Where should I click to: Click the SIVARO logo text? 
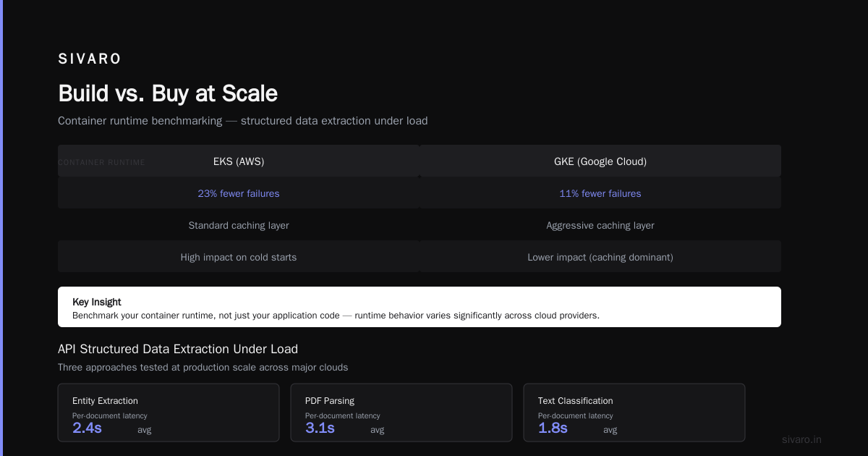[x=90, y=59]
